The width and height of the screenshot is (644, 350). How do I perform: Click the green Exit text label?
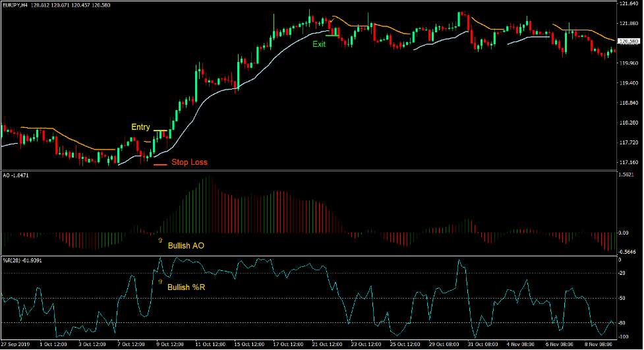click(x=319, y=44)
